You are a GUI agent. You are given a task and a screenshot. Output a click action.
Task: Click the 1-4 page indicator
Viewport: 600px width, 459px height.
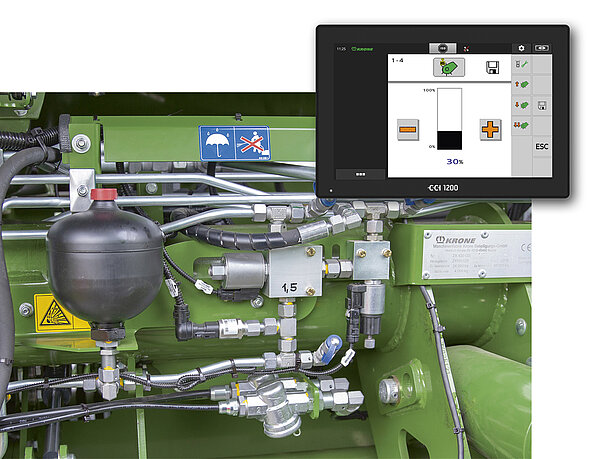(397, 61)
